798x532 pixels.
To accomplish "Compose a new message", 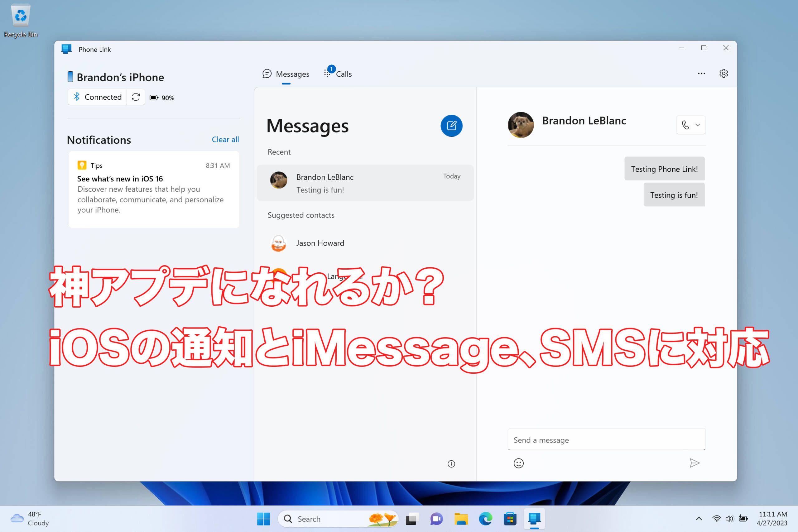I will coord(451,126).
